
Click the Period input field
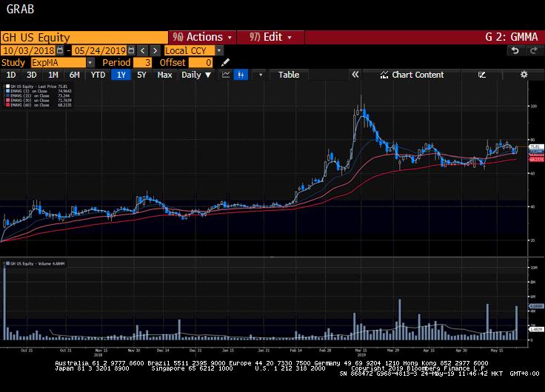coord(143,63)
